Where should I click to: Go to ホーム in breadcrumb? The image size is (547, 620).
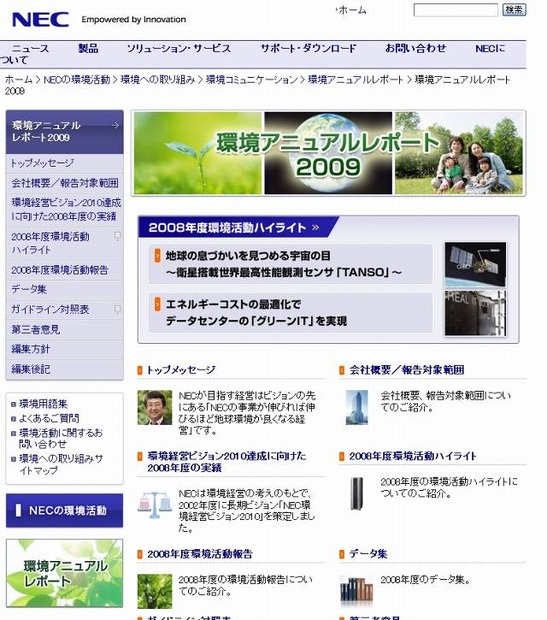click(19, 79)
